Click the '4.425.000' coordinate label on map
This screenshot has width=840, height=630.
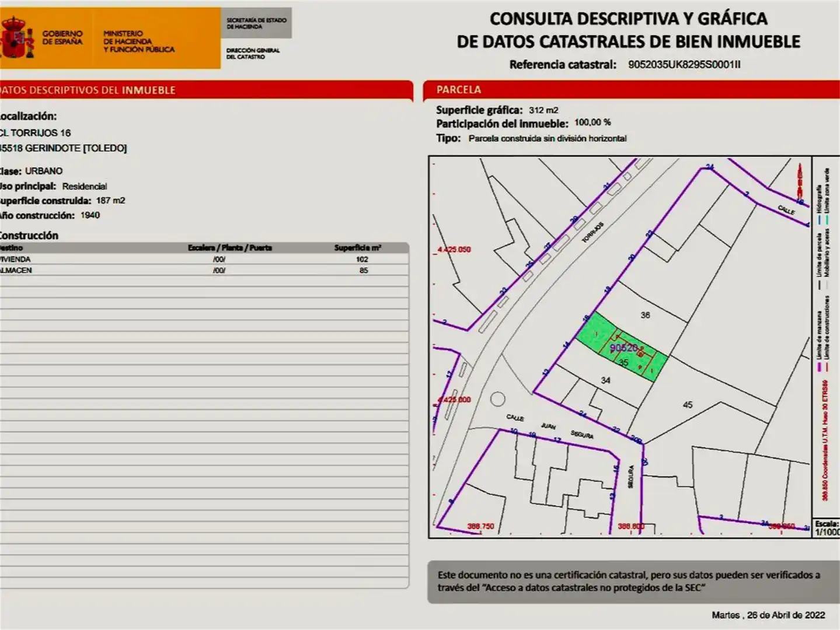point(454,400)
